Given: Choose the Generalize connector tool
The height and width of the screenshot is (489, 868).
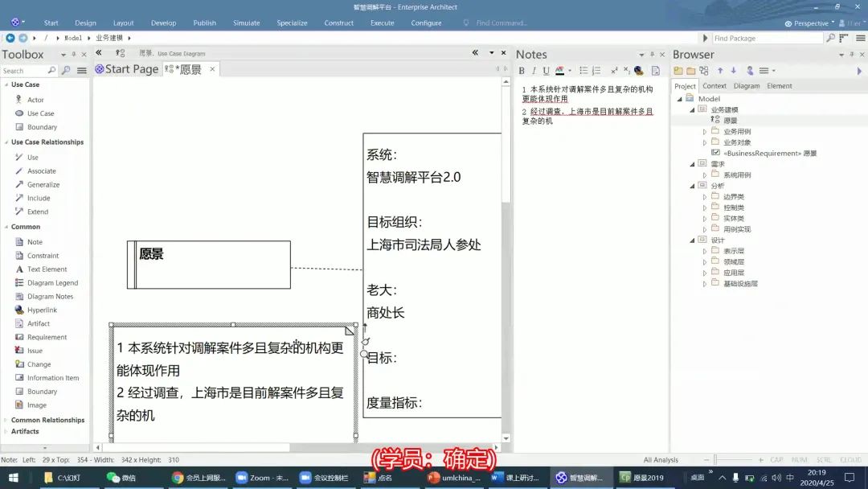Looking at the screenshot, I should point(43,184).
